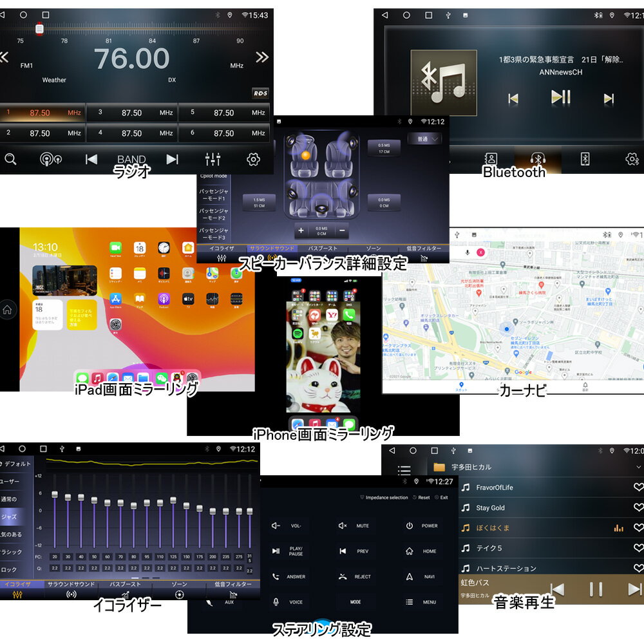Select the ジャズ equalizer preset
644x644 pixels.
coord(14,516)
